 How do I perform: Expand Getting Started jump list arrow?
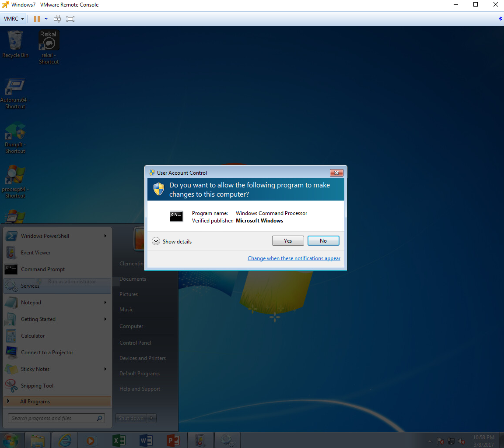point(105,319)
